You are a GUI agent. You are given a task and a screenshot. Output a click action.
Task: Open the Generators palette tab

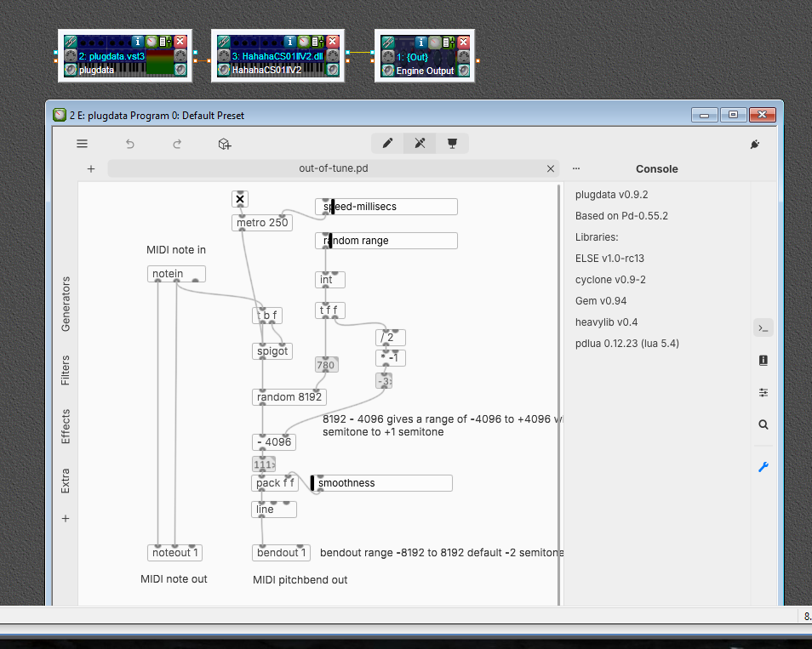click(66, 304)
